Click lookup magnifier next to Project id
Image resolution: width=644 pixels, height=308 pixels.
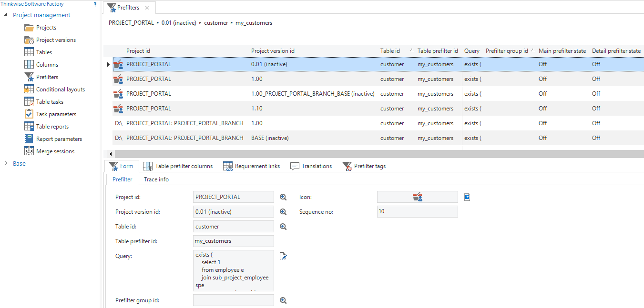(283, 197)
